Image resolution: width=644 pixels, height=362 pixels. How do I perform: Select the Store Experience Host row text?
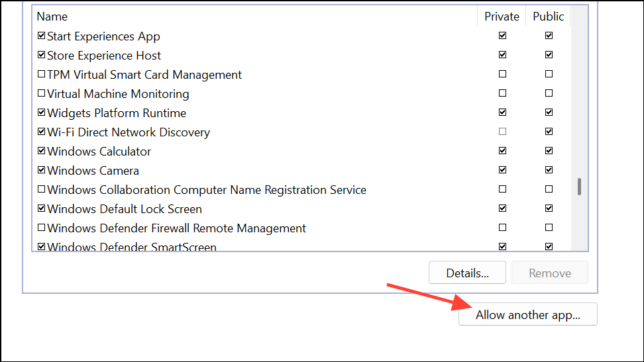tap(104, 56)
